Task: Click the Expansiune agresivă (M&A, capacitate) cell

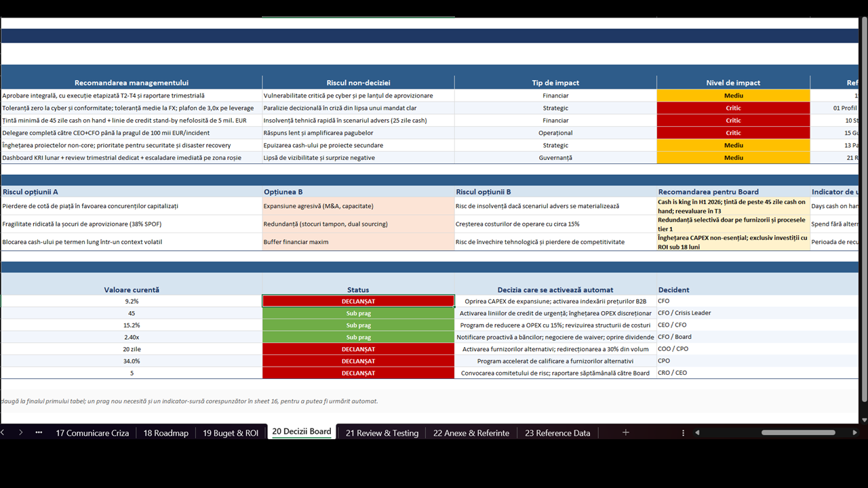Action: click(x=358, y=206)
